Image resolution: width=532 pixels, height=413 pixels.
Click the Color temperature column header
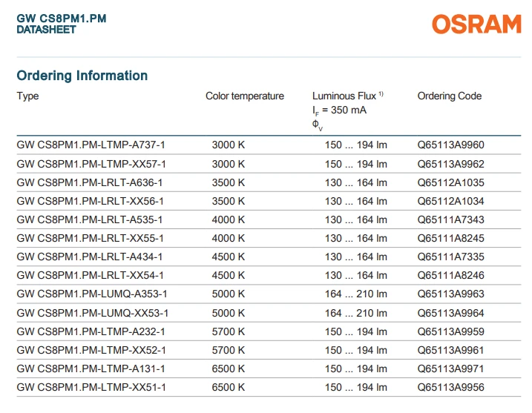point(245,96)
